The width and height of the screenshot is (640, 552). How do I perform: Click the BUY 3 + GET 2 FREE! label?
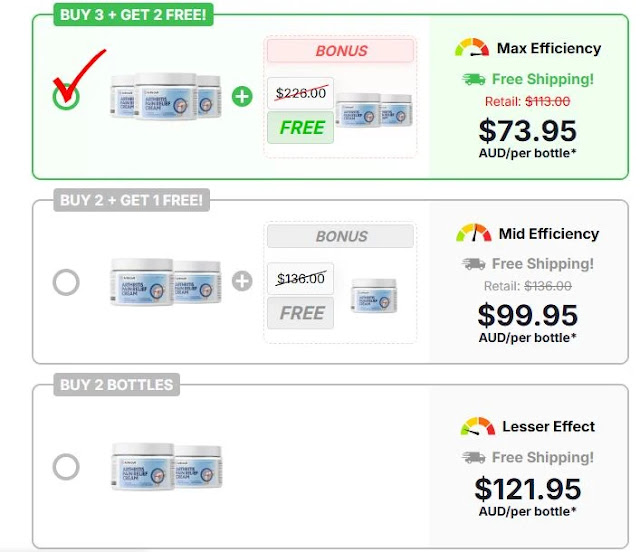[x=123, y=16]
